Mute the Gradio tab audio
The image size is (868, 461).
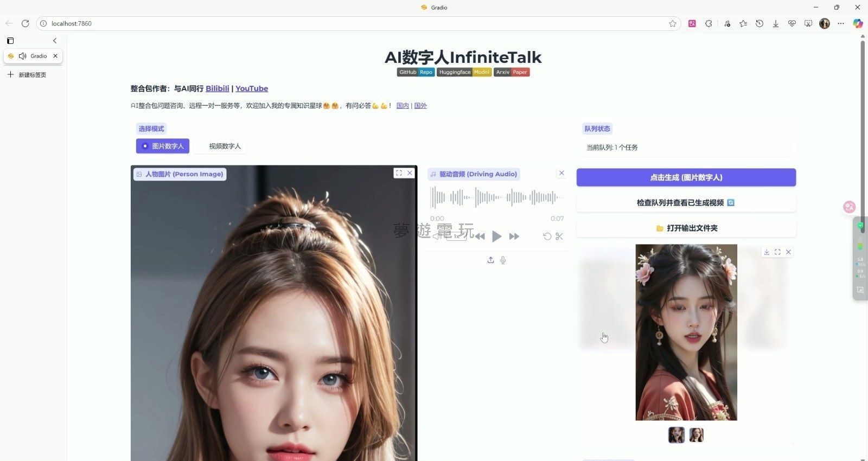coord(22,56)
